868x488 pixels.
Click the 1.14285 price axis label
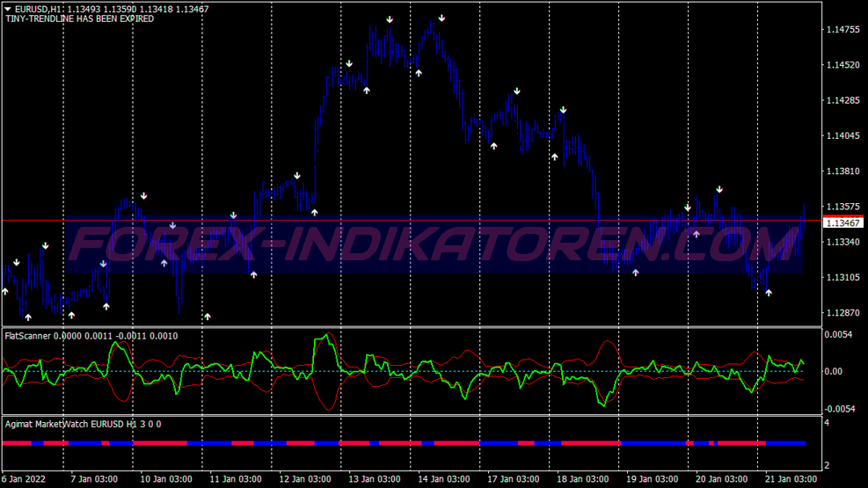pyautogui.click(x=842, y=100)
